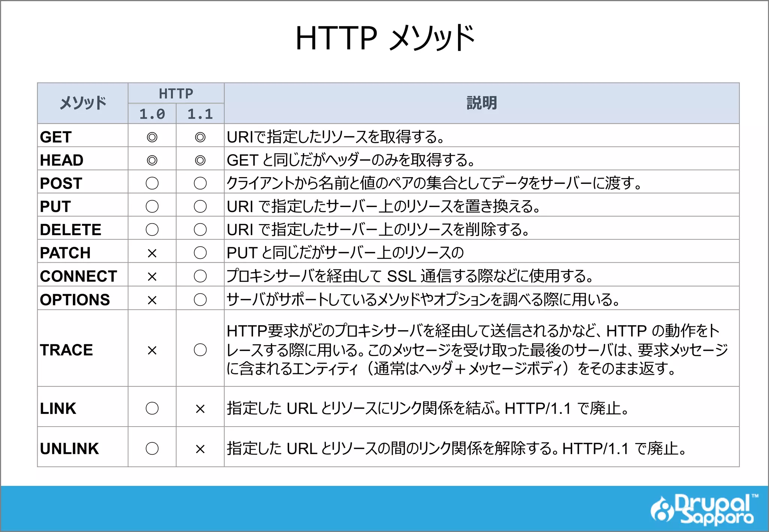
Task: Click the POST description about クライアント
Action: [x=434, y=183]
